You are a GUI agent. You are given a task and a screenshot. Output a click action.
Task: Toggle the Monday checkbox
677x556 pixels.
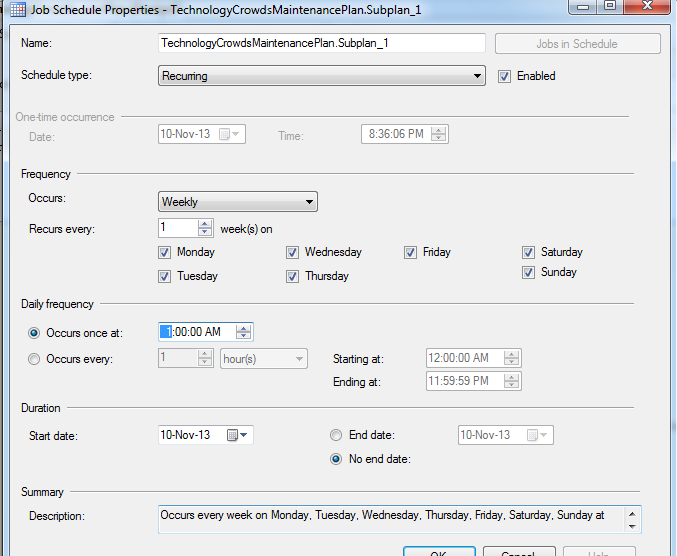165,253
